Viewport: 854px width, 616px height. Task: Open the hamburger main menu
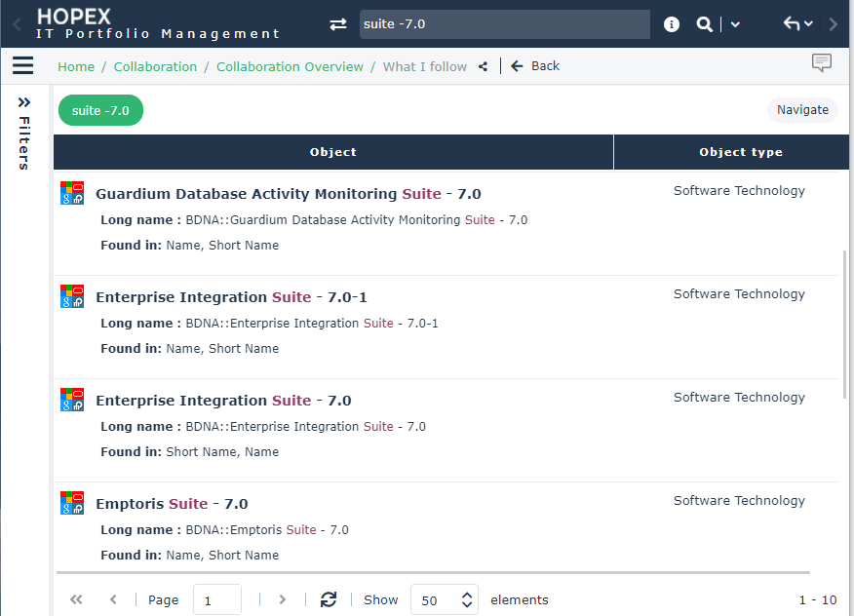pyautogui.click(x=22, y=66)
